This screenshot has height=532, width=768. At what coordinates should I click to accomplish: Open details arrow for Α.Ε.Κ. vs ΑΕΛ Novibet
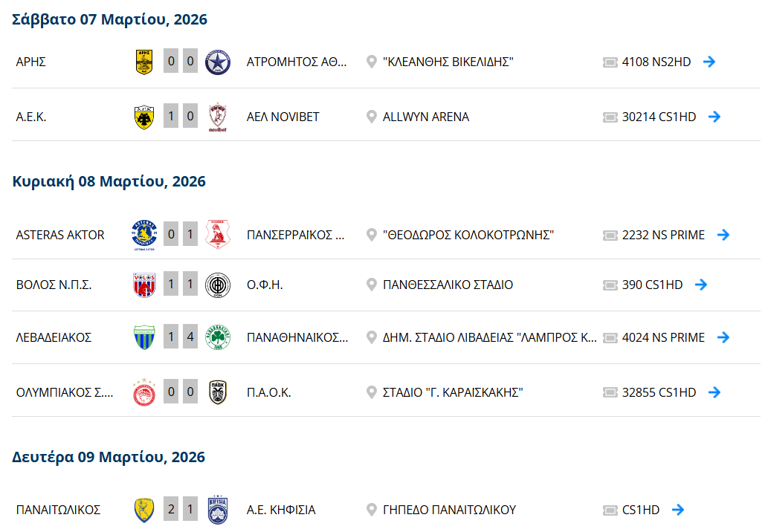click(x=714, y=117)
